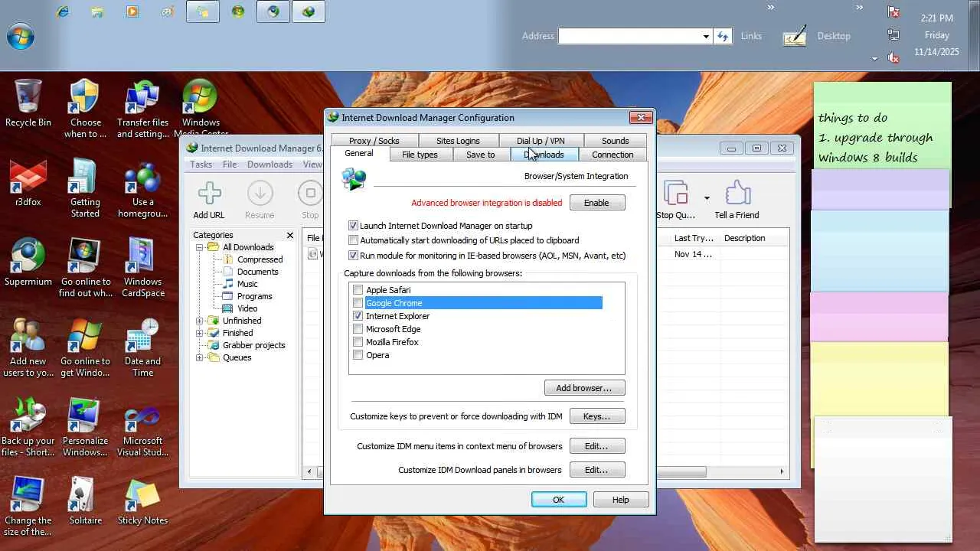The image size is (980, 551).
Task: Switch to the File types tab
Action: pyautogui.click(x=420, y=155)
